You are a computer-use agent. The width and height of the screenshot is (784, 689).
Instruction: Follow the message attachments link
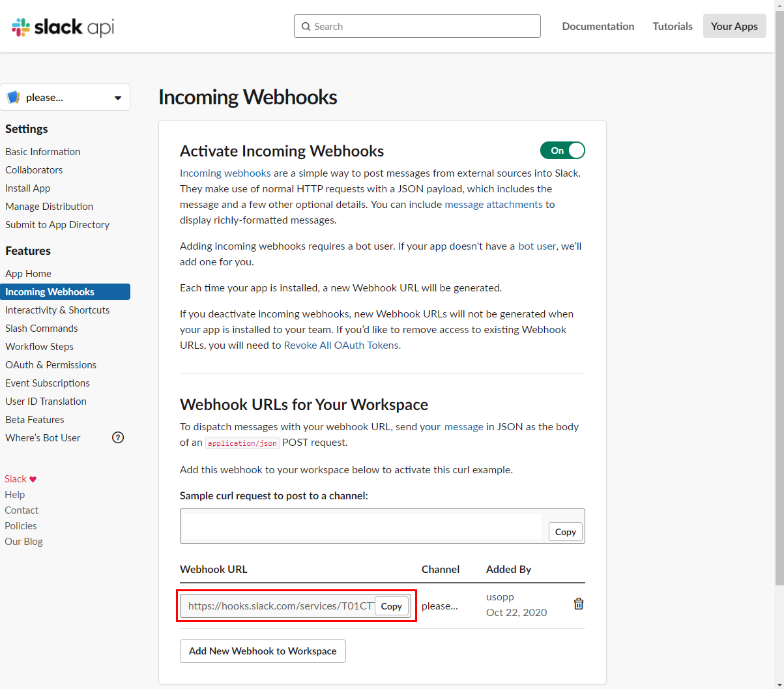tap(493, 204)
